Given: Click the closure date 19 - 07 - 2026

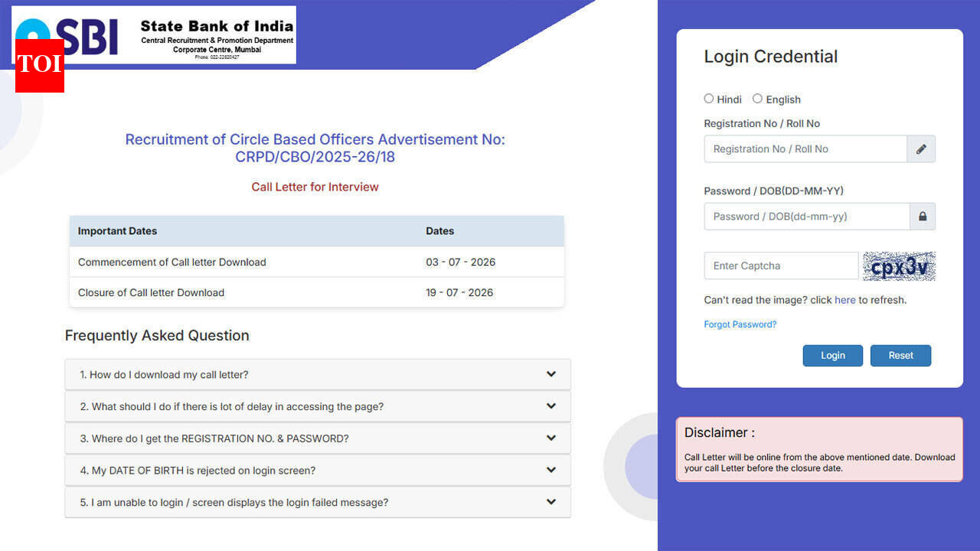Looking at the screenshot, I should pos(460,292).
